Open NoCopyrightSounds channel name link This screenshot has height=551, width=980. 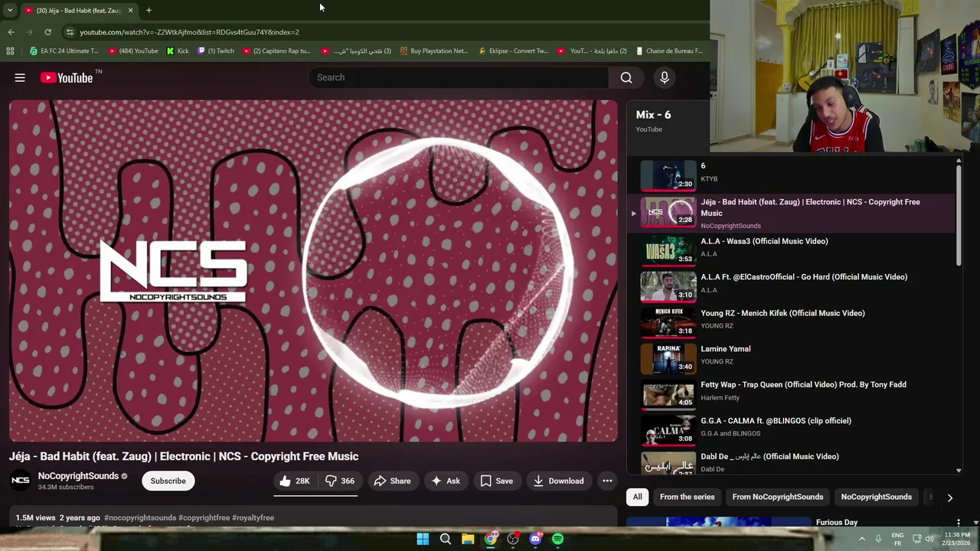click(x=78, y=476)
